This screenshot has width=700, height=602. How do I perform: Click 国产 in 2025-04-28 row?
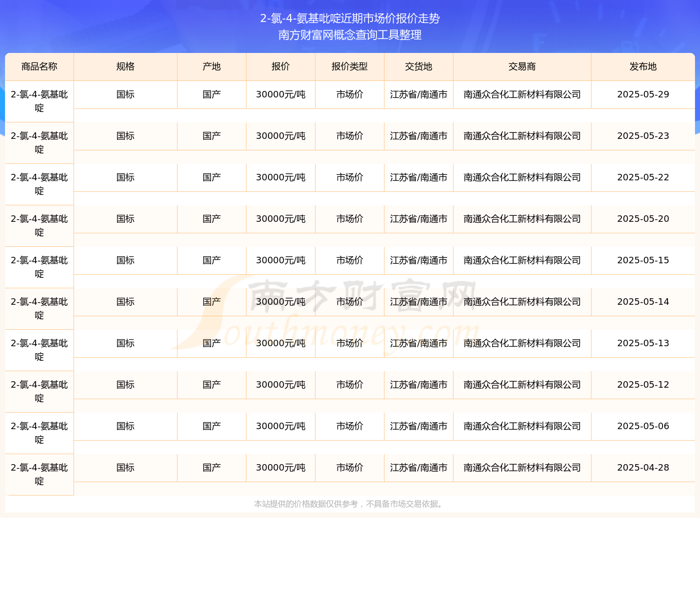(x=212, y=468)
